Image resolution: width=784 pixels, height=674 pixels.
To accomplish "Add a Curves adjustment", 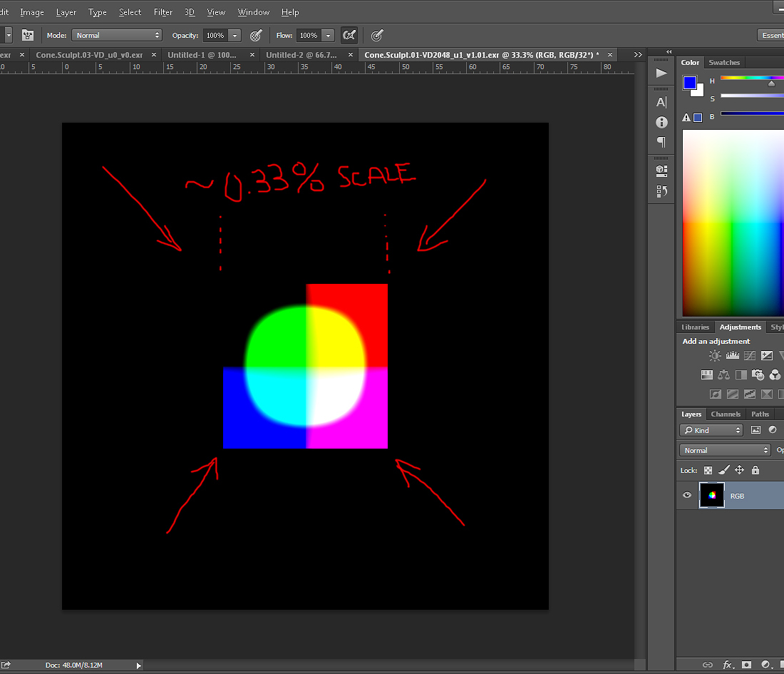I will click(749, 354).
